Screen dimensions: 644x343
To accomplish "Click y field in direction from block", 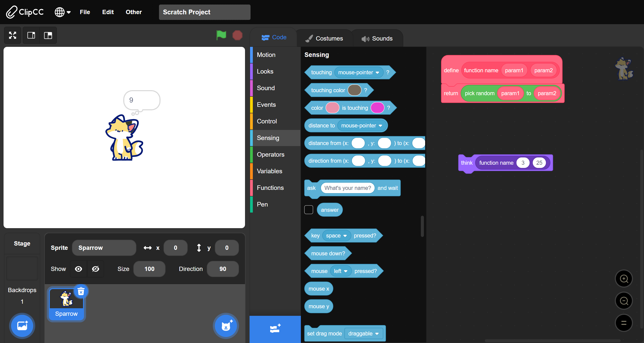I will point(385,161).
